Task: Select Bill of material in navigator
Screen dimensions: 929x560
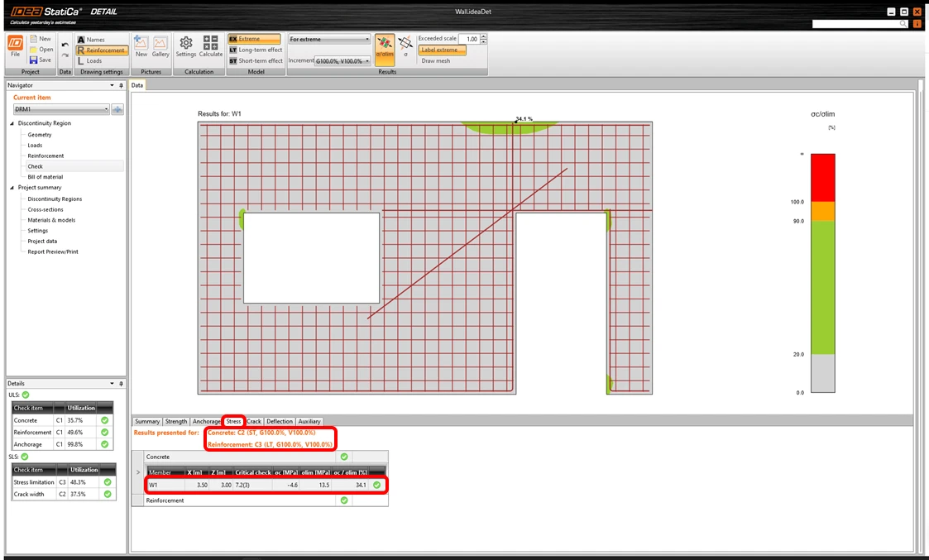Action: [45, 176]
